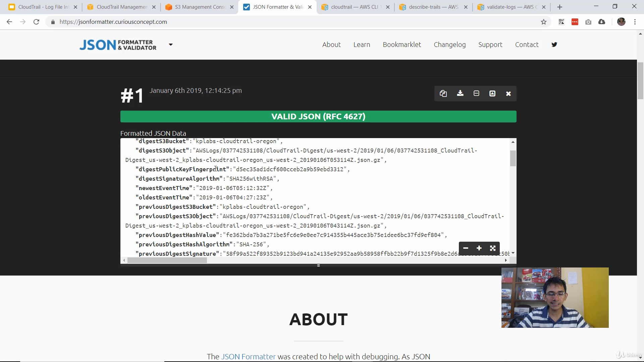This screenshot has width=644, height=362.
Task: Go forward in browser history
Action: [23, 22]
